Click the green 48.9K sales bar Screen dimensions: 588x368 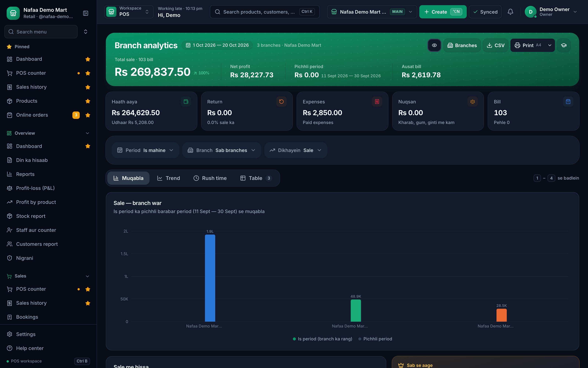tap(356, 311)
